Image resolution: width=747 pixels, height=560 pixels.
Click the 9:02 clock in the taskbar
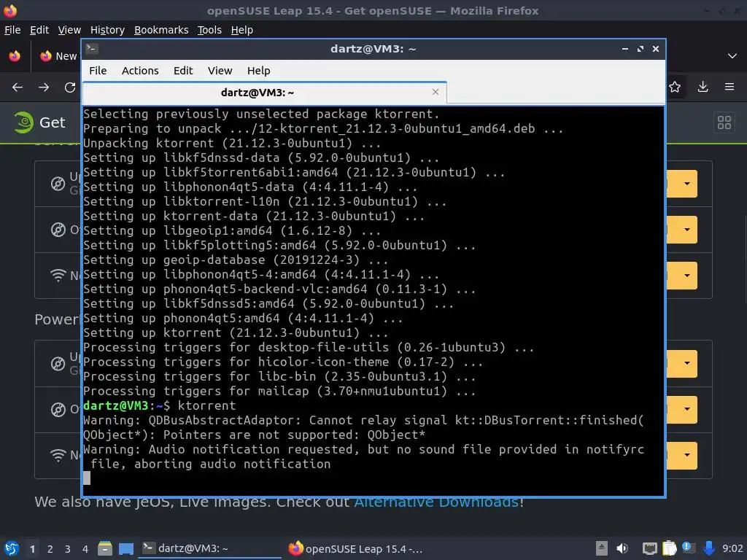click(x=732, y=548)
